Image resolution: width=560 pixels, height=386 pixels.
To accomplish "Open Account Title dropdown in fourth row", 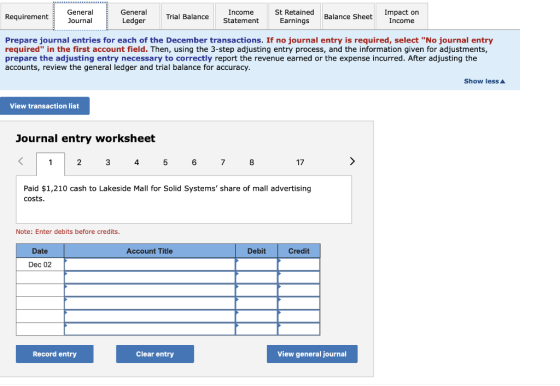I will pos(150,303).
